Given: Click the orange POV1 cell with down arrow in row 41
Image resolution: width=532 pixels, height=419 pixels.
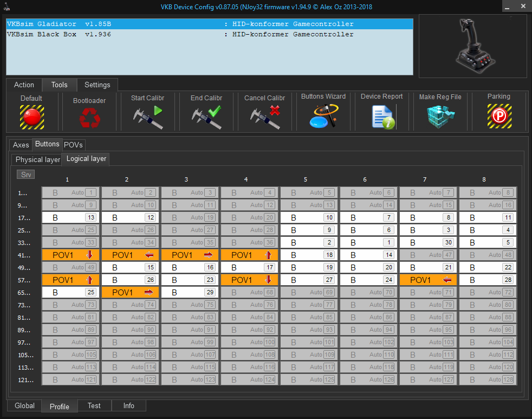Looking at the screenshot, I should point(70,255).
